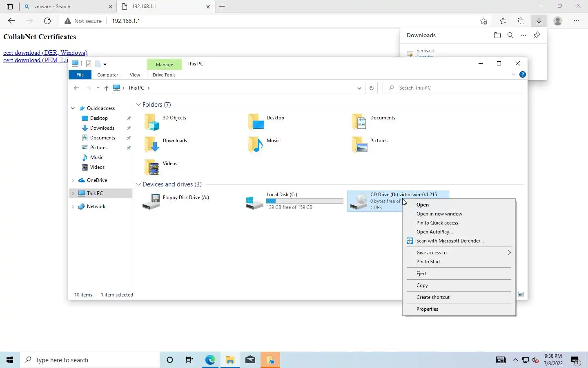This screenshot has height=368, width=588.
Task: Open Explorer Help question mark icon
Action: coord(522,74)
